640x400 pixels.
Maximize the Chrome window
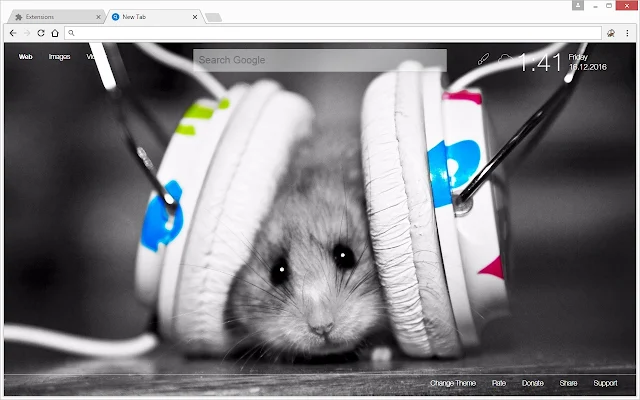(609, 6)
